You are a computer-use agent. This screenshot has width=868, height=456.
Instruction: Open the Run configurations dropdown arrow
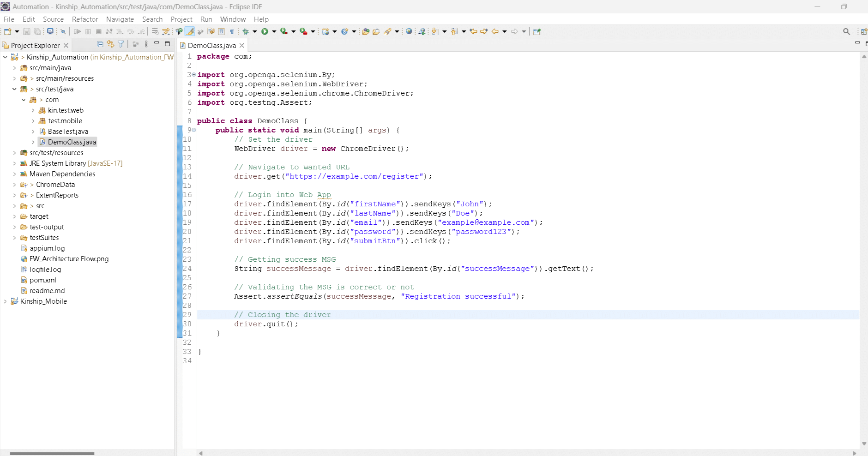[x=274, y=31]
